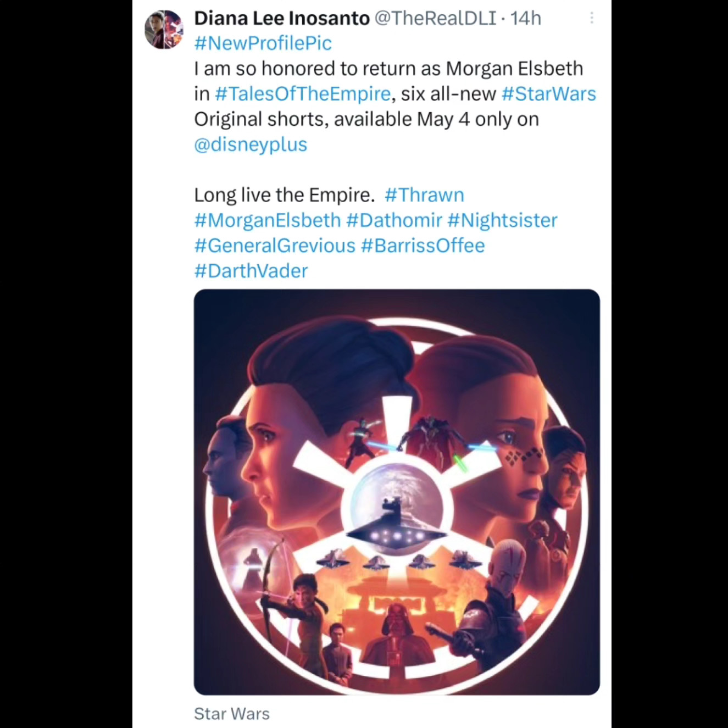The width and height of the screenshot is (728, 728).
Task: Click the Star Wars label under the image
Action: point(232,714)
